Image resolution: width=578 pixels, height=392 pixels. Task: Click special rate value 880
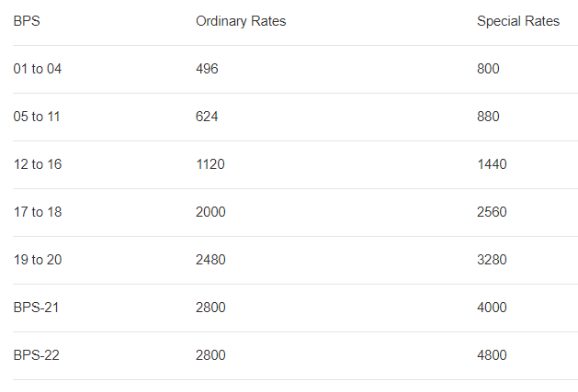488,117
